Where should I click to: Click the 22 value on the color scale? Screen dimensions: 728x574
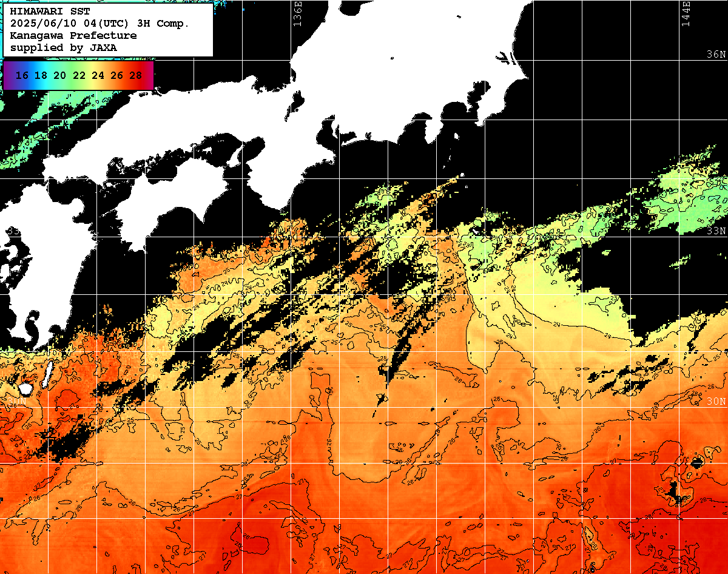click(79, 75)
